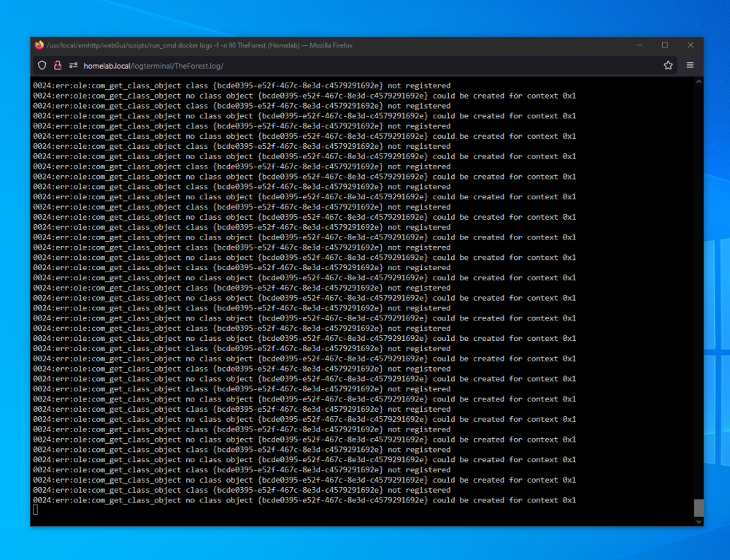The width and height of the screenshot is (730, 560).
Task: Click the scrollbar down arrow
Action: point(699,522)
